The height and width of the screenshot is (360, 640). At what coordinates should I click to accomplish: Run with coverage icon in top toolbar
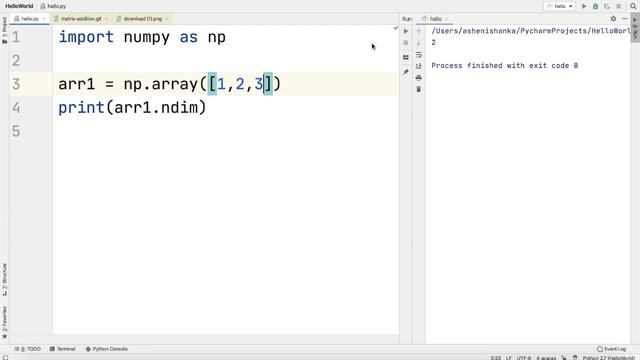607,6
